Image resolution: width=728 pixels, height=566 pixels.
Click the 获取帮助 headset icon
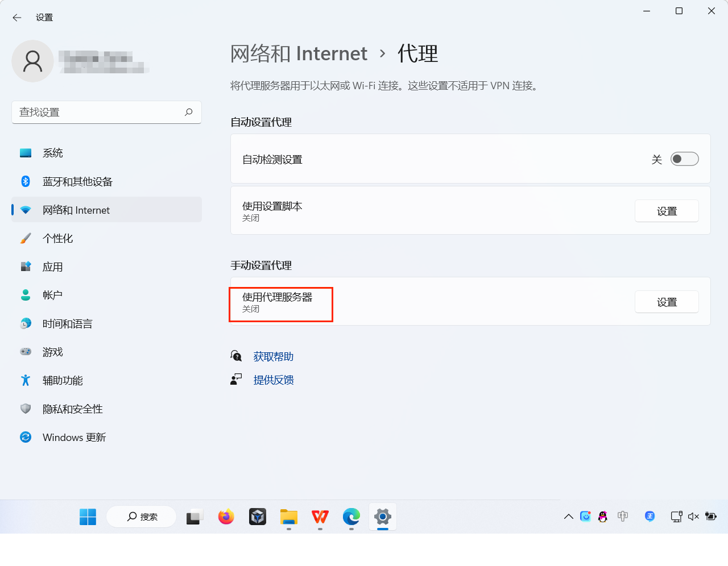click(x=236, y=356)
